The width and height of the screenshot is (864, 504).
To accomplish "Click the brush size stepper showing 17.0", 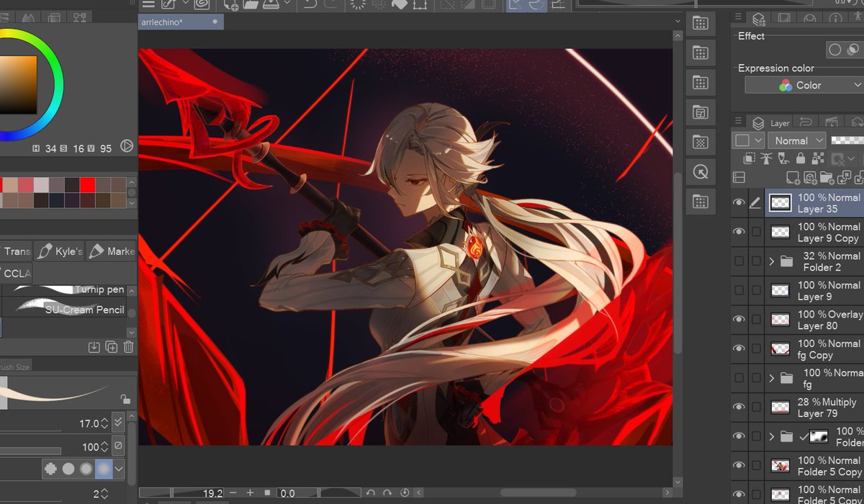I will pos(104,423).
